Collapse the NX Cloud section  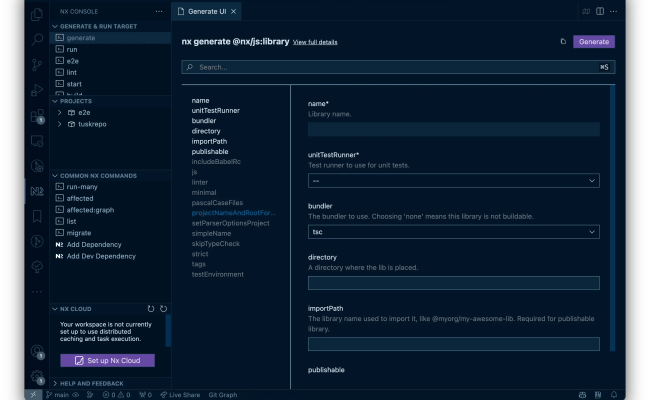pos(71,309)
